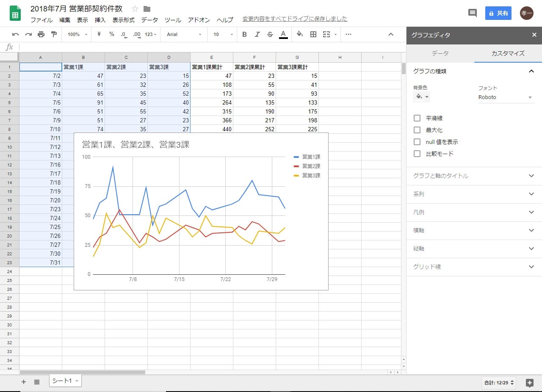The width and height of the screenshot is (542, 392).
Task: Open cell fill color bucket in toolbar
Action: [300, 34]
